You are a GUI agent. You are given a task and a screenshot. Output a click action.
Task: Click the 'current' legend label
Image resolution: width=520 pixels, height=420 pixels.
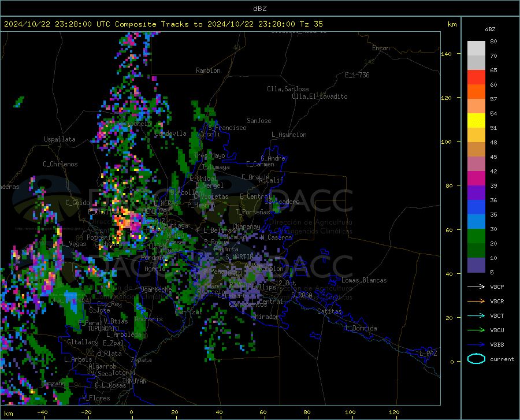tap(502, 359)
